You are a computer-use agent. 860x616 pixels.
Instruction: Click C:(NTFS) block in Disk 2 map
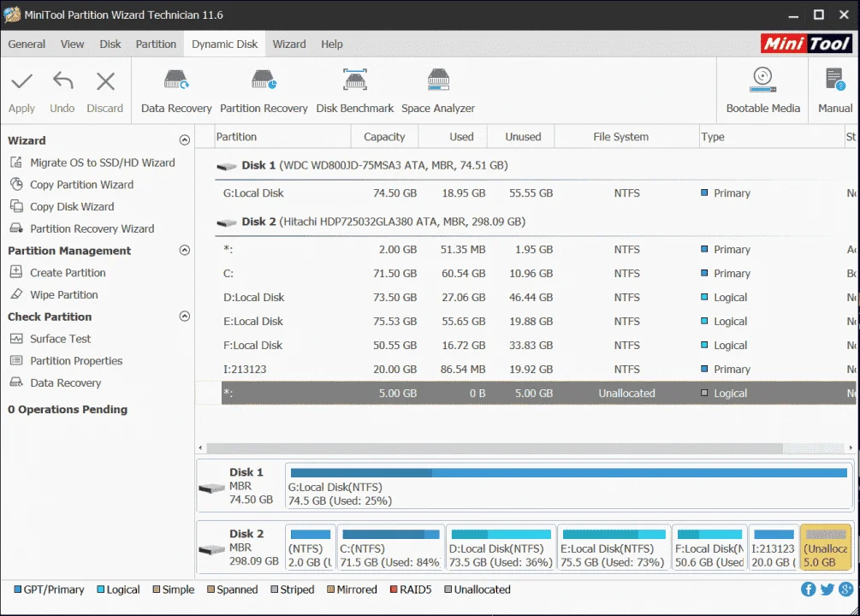[390, 548]
